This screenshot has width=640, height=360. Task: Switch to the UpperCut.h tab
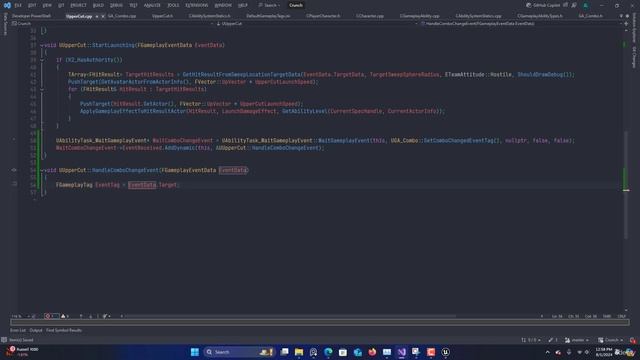click(162, 16)
